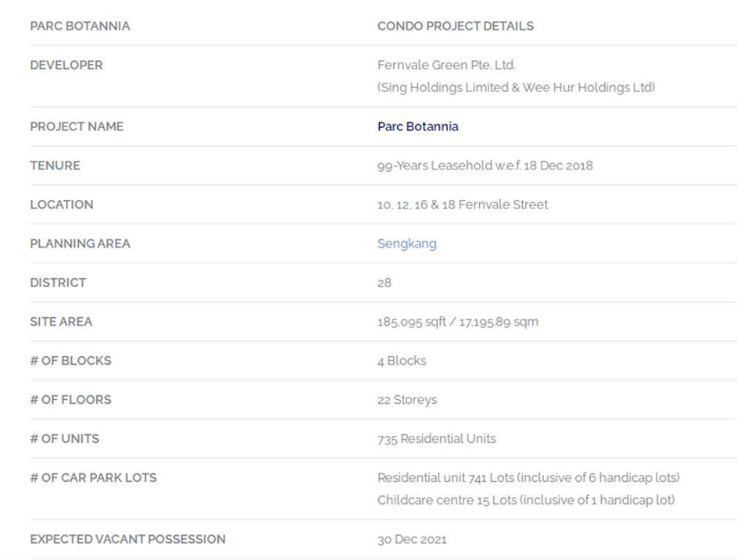Click the residential unit 741 Lots line
The width and height of the screenshot is (737, 560).
(x=528, y=477)
